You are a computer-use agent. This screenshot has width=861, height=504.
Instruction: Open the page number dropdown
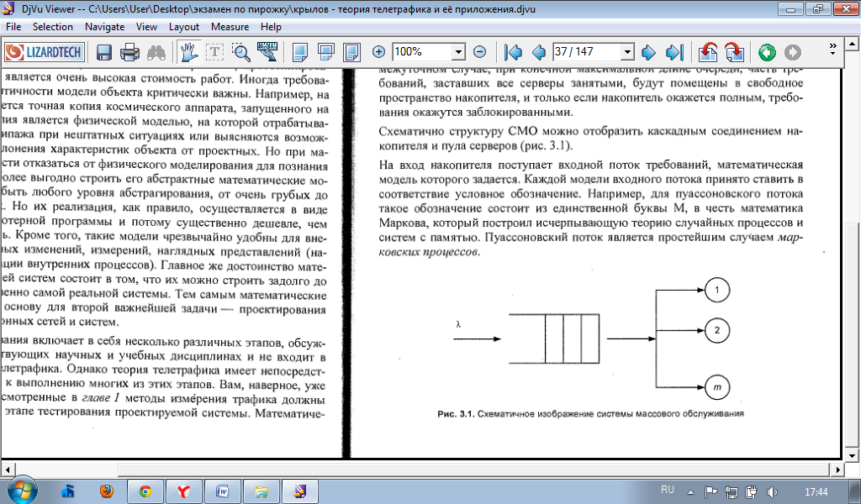627,53
